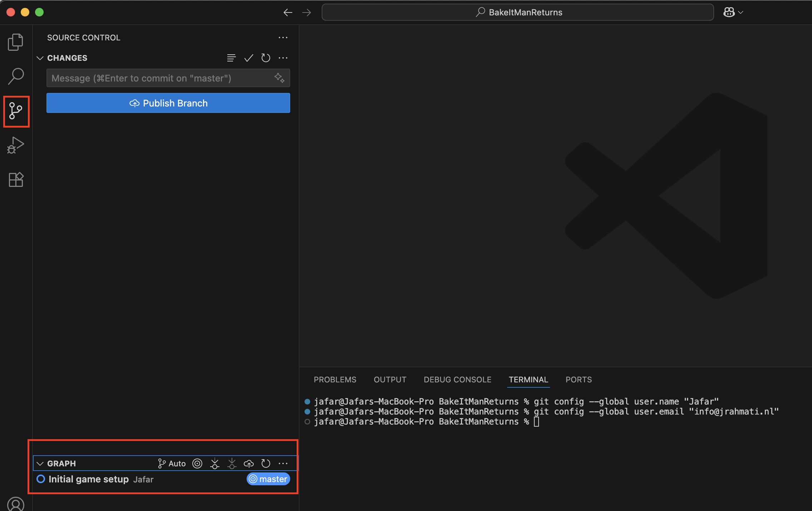Open the Search view in activity bar
Viewport: 812px width, 511px height.
click(16, 76)
